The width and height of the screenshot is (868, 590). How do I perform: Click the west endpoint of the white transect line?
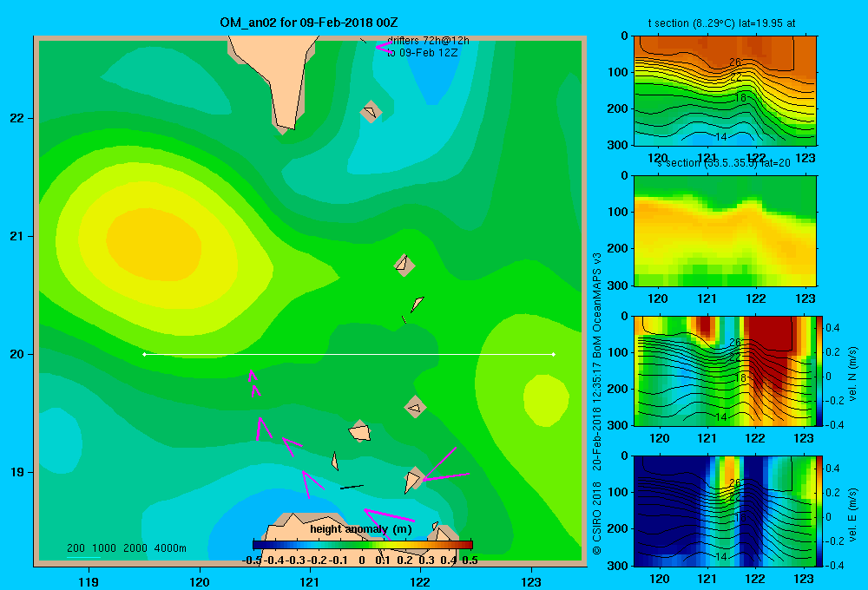pyautogui.click(x=144, y=354)
